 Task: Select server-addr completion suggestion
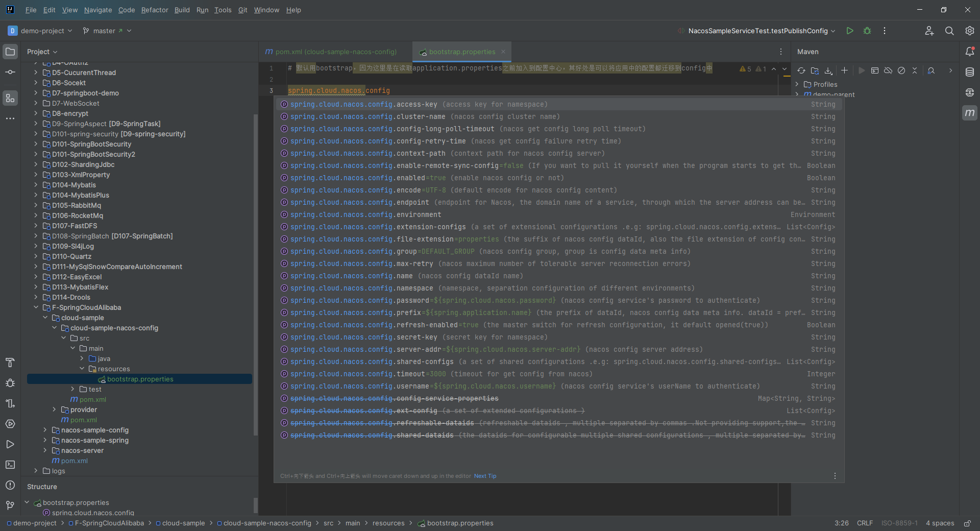(x=559, y=349)
